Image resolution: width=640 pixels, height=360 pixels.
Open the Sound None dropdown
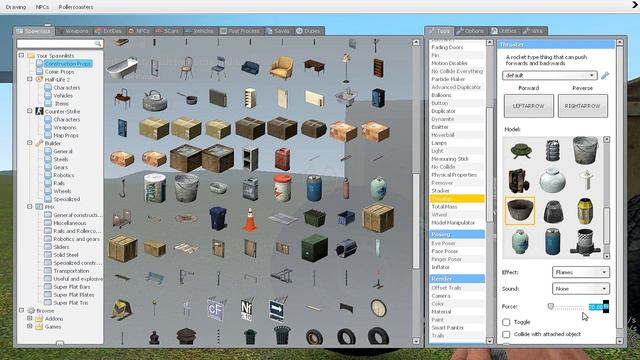580,289
